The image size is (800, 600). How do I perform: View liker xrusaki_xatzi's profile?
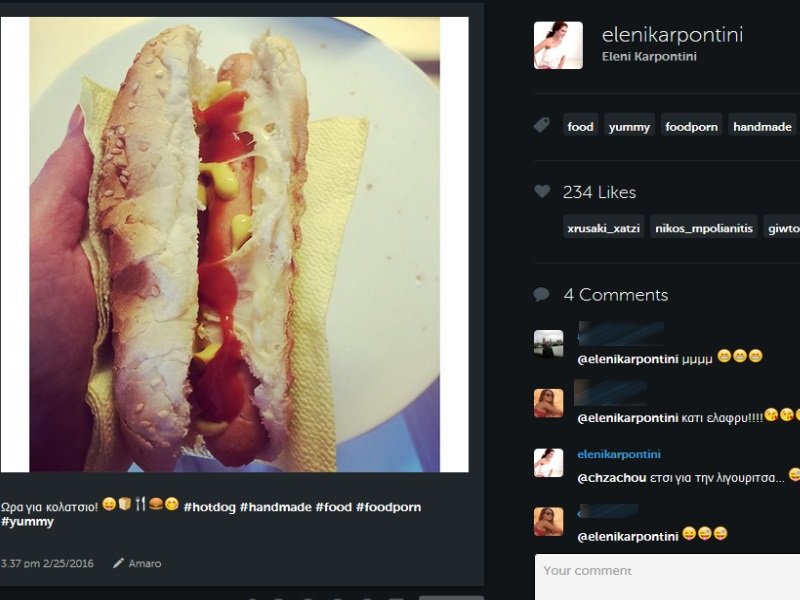(603, 228)
